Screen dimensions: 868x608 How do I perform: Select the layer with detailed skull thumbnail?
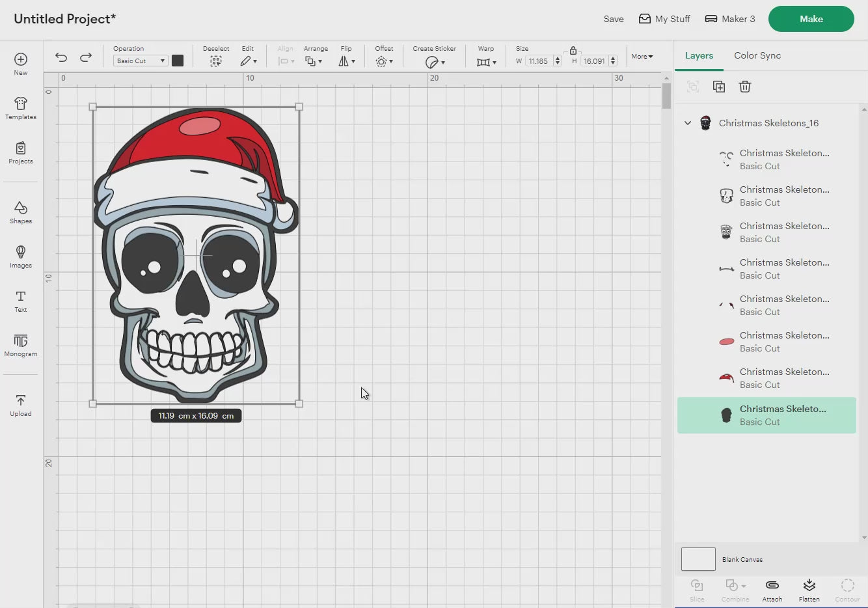point(766,232)
